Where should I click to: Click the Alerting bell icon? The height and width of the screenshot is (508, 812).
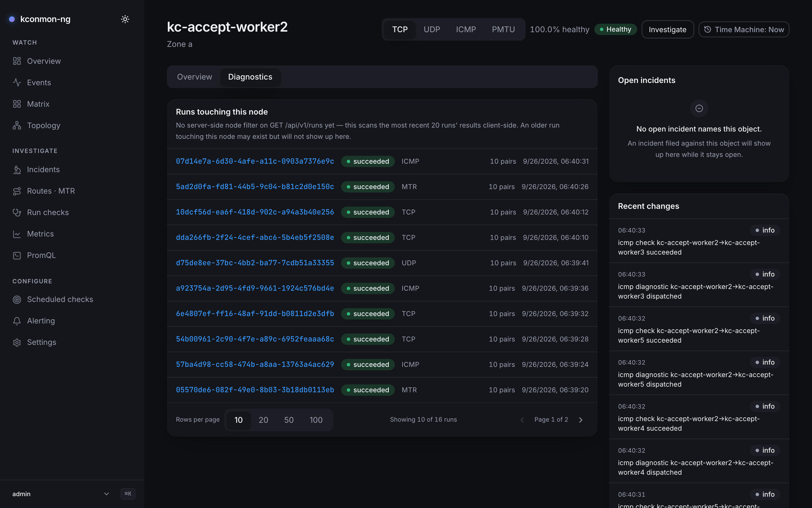click(17, 321)
